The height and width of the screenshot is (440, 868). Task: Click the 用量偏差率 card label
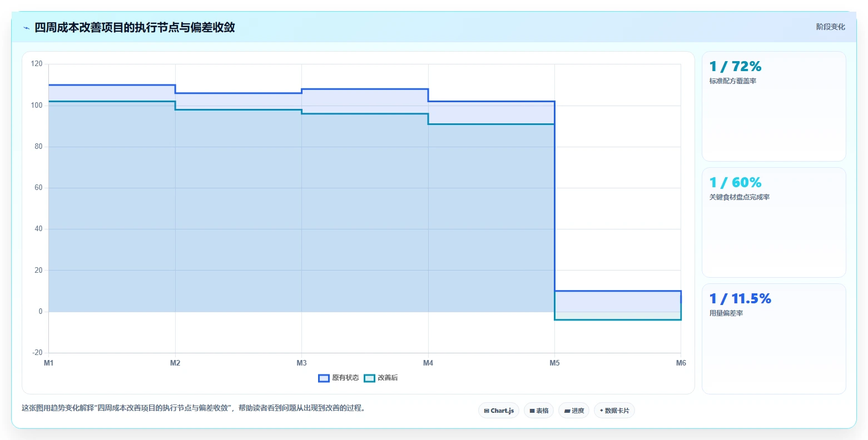pos(726,313)
